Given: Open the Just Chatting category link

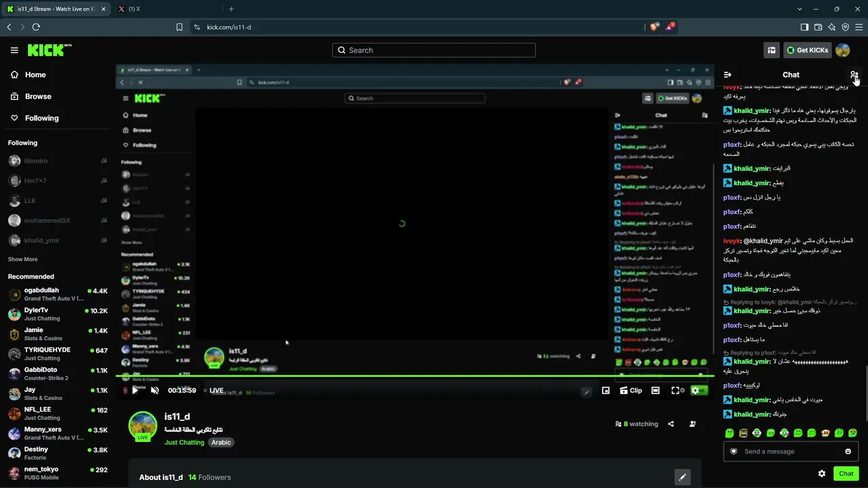Looking at the screenshot, I should coord(184,443).
